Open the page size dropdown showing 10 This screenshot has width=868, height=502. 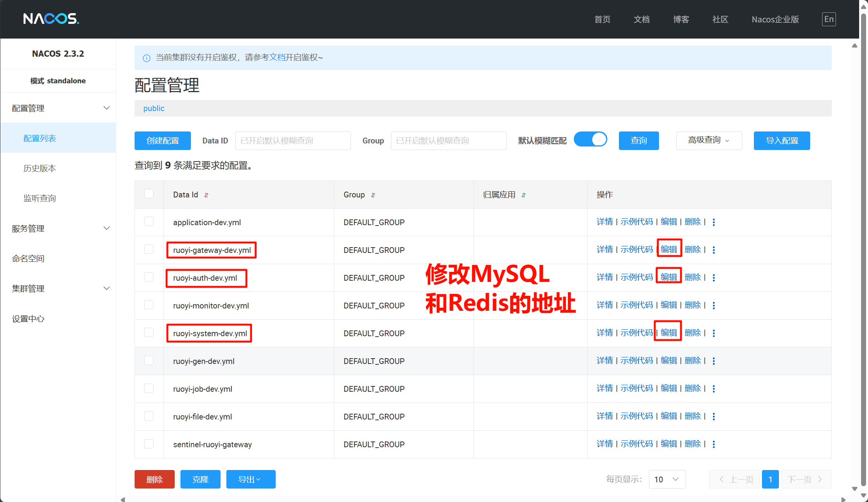pos(667,479)
